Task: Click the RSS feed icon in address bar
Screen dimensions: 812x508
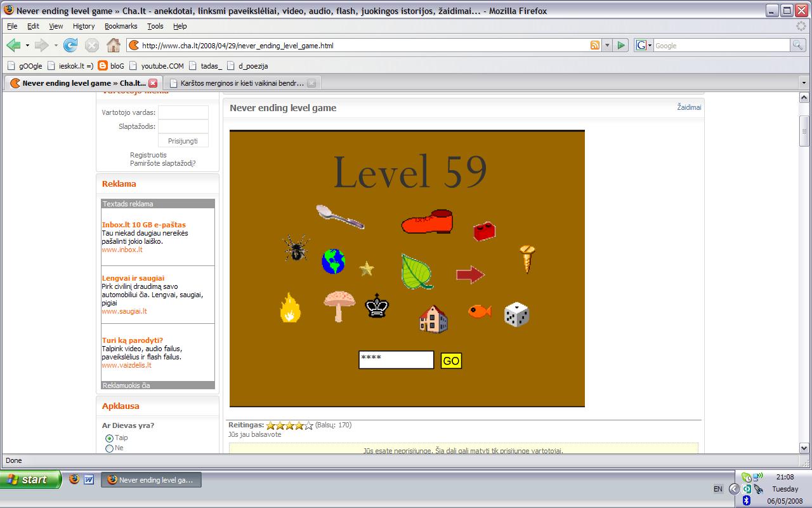Action: click(595, 45)
